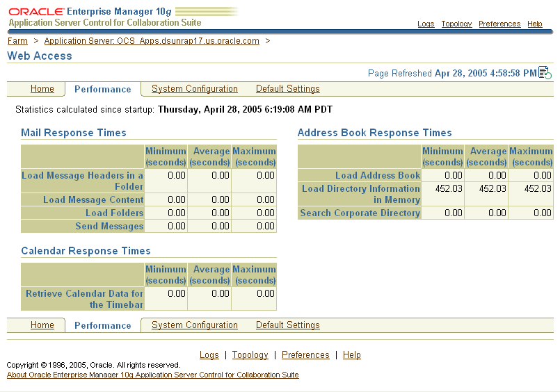Open About Oracle Enterprise Manager link
560x392 pixels.
click(x=152, y=375)
